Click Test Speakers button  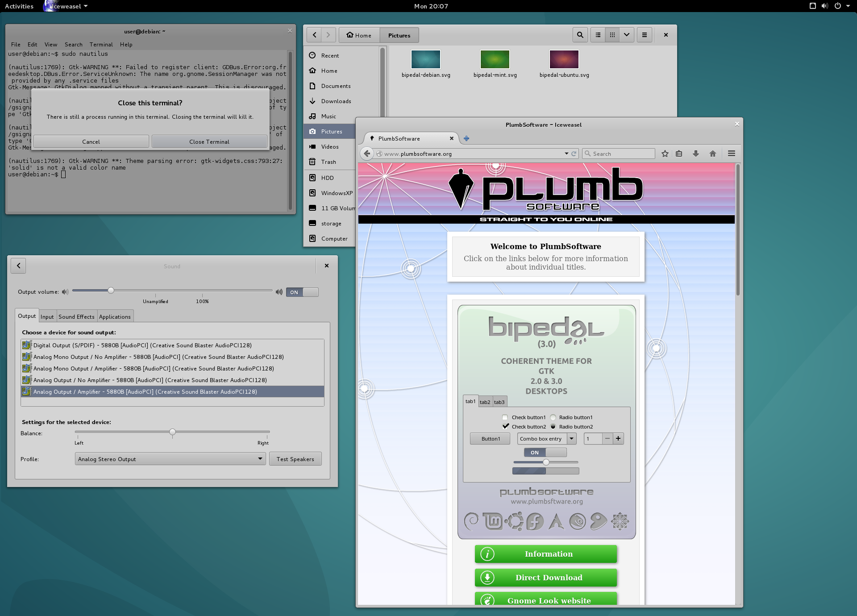click(295, 459)
